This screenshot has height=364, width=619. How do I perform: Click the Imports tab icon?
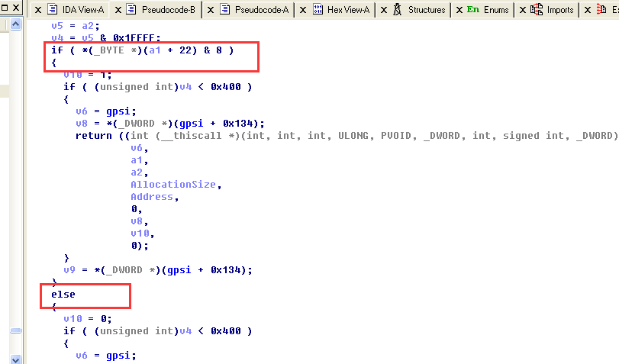(537, 10)
